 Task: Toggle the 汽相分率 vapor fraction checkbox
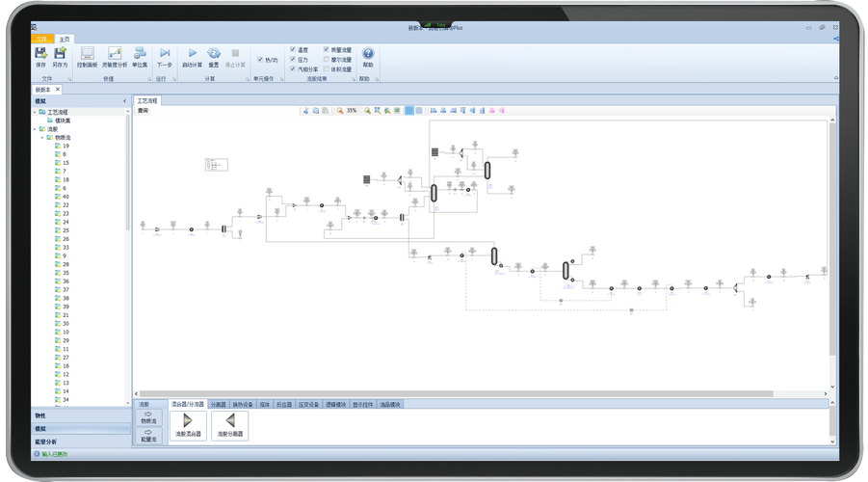point(293,69)
